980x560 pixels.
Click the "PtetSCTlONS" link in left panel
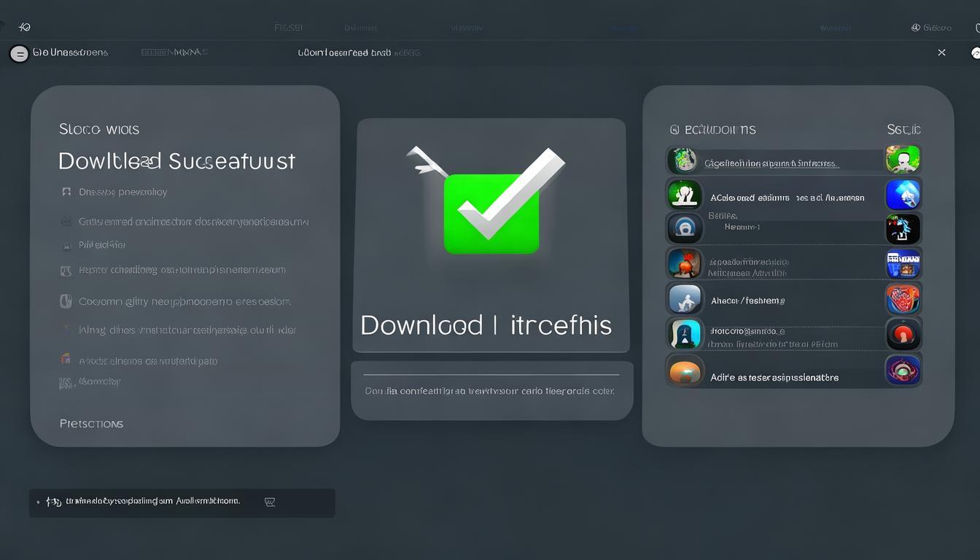pyautogui.click(x=91, y=424)
